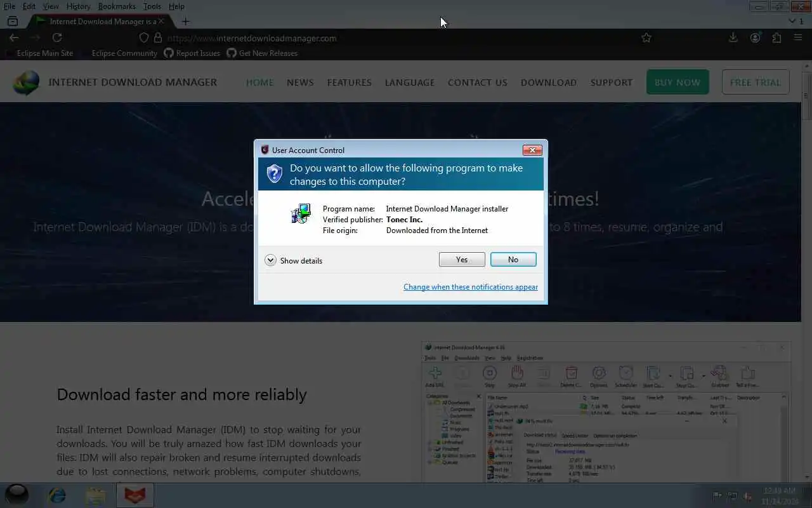Reload the current page
Screen dimensions: 812x508
coord(57,38)
